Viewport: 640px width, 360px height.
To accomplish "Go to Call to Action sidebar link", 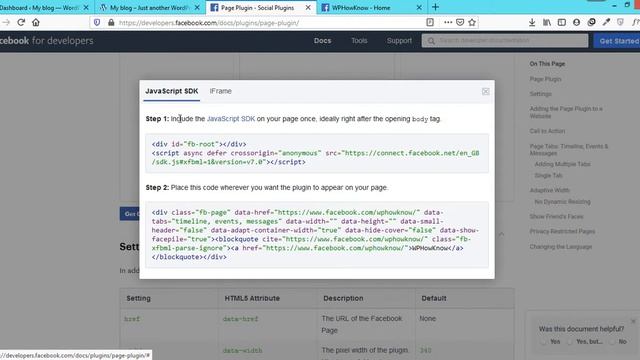I will [x=547, y=131].
